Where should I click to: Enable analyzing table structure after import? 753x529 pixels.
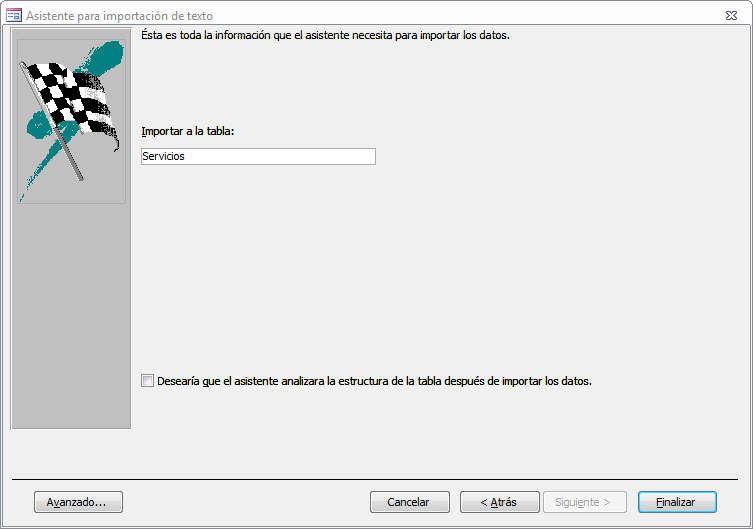[147, 381]
